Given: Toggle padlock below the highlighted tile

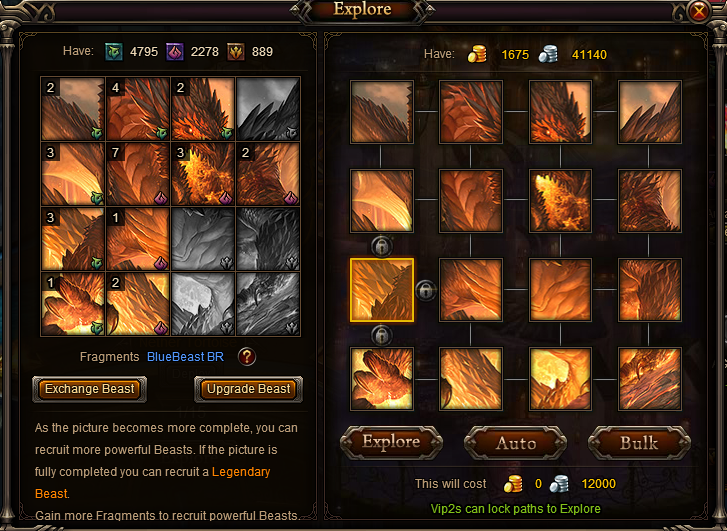Looking at the screenshot, I should point(382,335).
